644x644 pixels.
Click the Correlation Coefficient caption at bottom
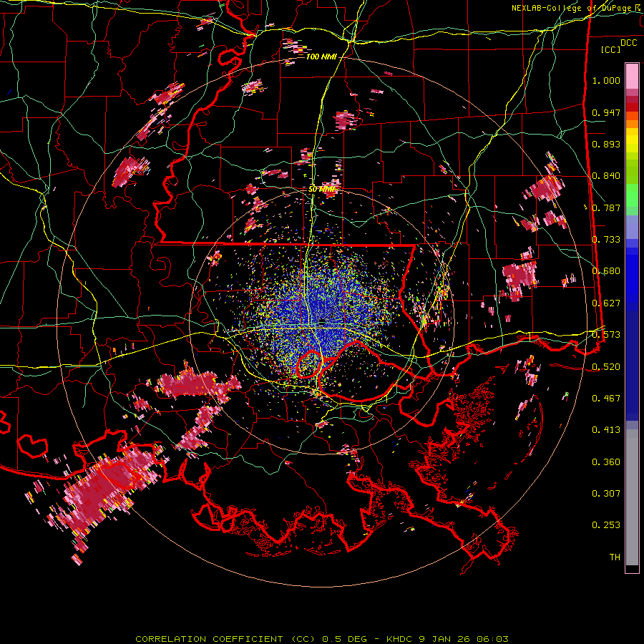[322, 639]
